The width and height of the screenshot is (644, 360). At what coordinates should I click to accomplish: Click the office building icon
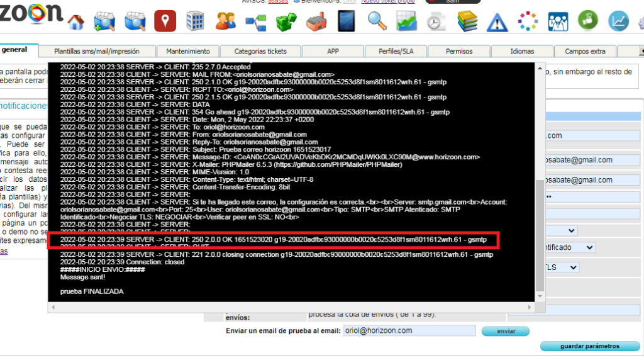(x=195, y=21)
